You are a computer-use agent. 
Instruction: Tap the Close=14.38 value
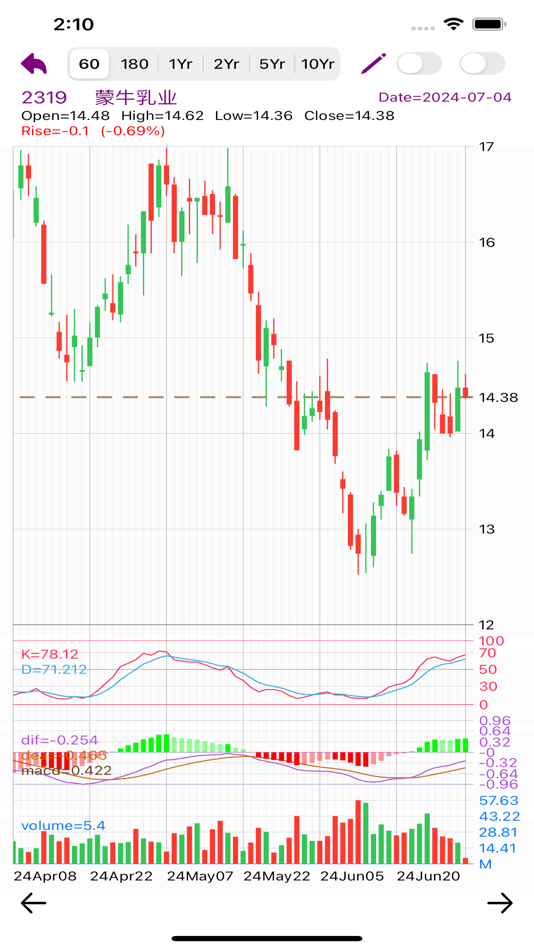click(349, 116)
